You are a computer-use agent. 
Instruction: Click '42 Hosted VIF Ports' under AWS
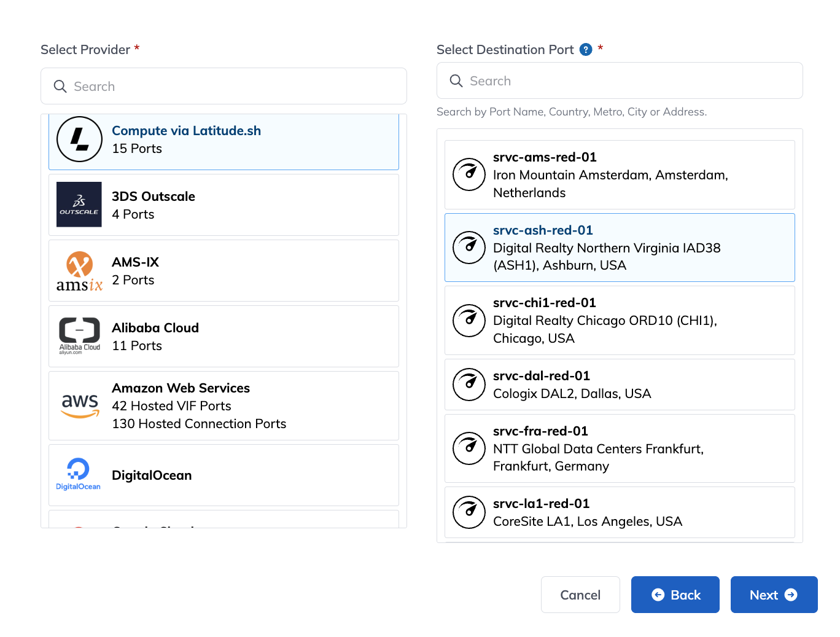(171, 406)
